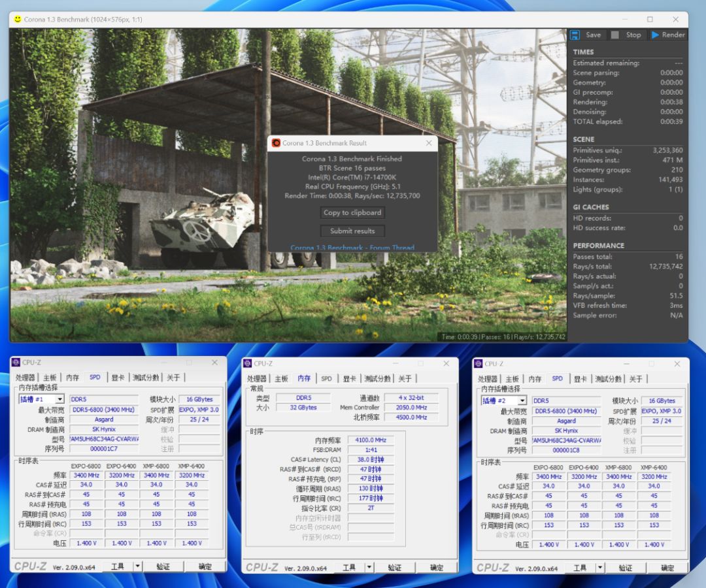Viewport: 706px width, 588px height.
Task: Click SK Hynix DRAM manufacturer in slot #2 window
Action: pyautogui.click(x=566, y=431)
